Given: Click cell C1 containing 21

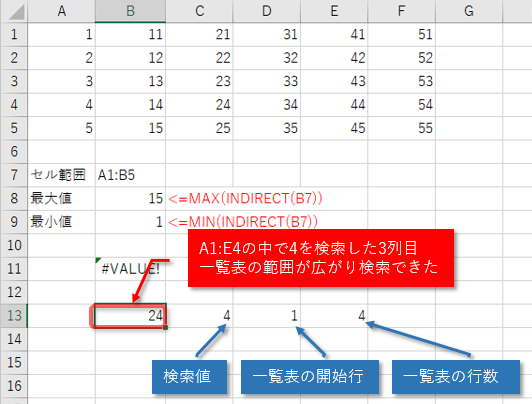Looking at the screenshot, I should (x=199, y=34).
